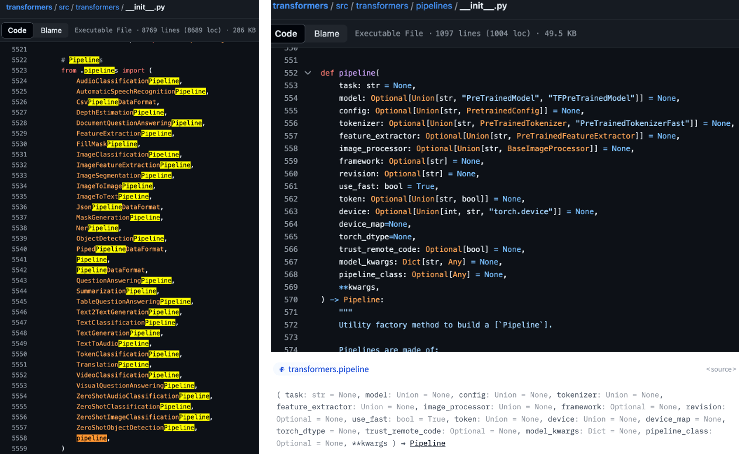
Task: Click 'def pipeline(' function definition text
Action: (x=350, y=73)
